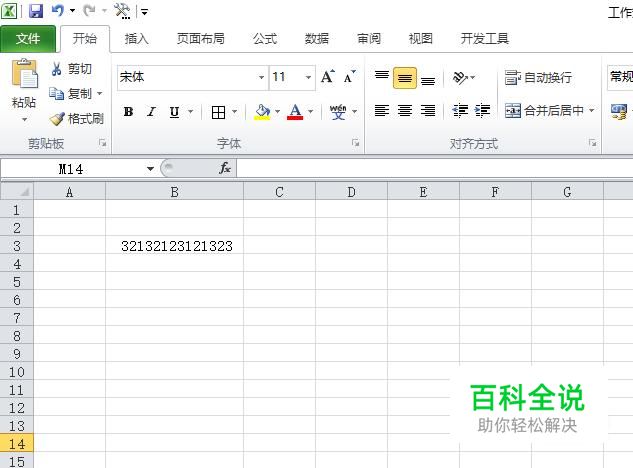This screenshot has width=633, height=468.
Task: Expand the borders dropdown arrow
Action: (235, 111)
